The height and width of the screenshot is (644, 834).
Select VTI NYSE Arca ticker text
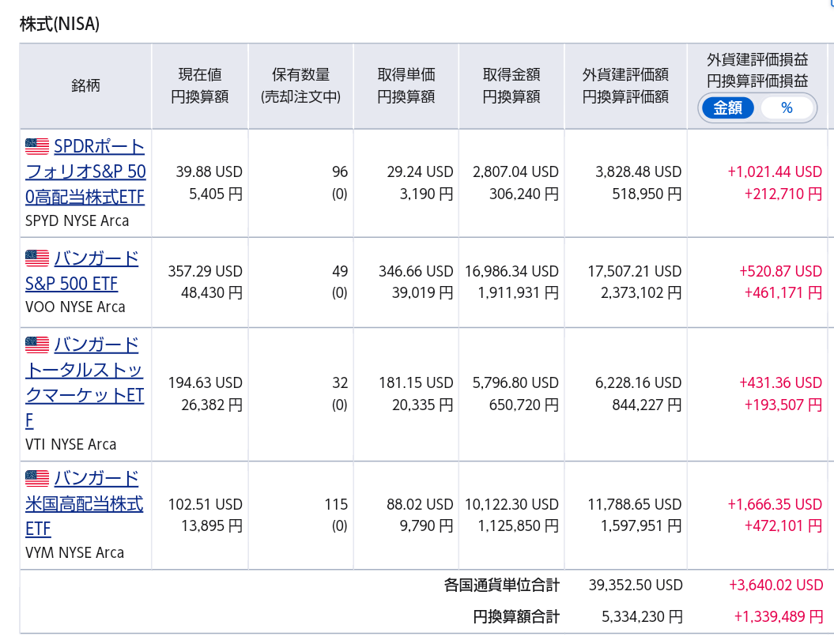point(70,444)
